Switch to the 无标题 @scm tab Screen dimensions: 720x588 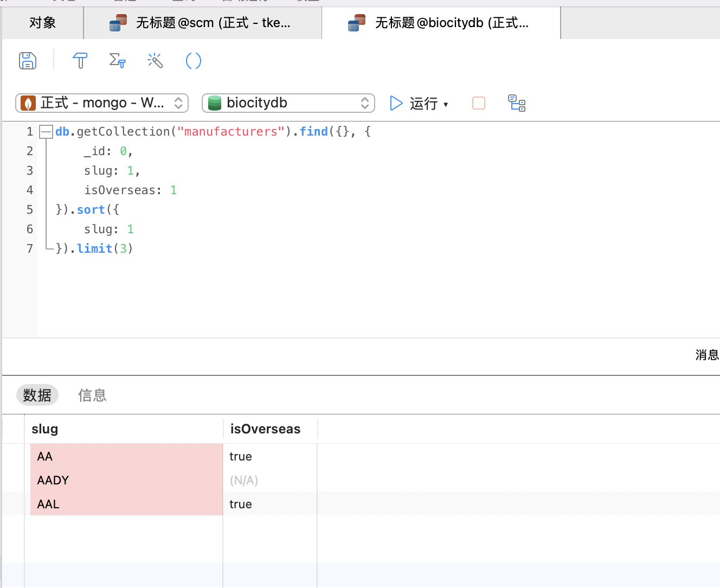203,23
